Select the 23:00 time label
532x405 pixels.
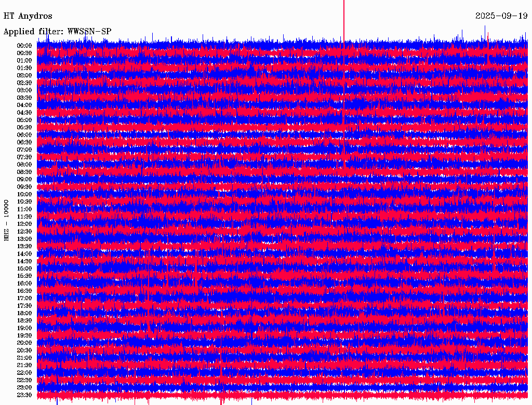24,387
